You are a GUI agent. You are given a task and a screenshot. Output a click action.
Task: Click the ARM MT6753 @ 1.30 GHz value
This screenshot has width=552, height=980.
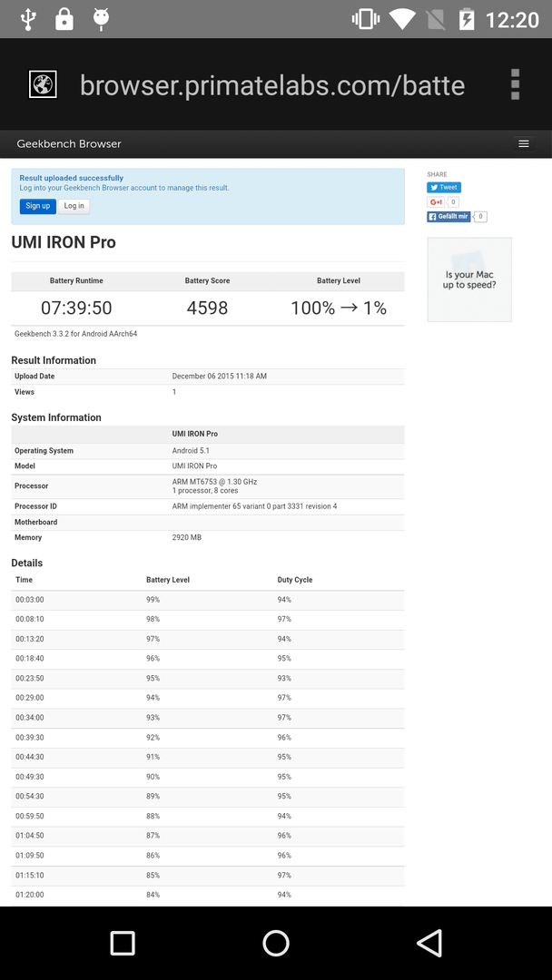[214, 482]
